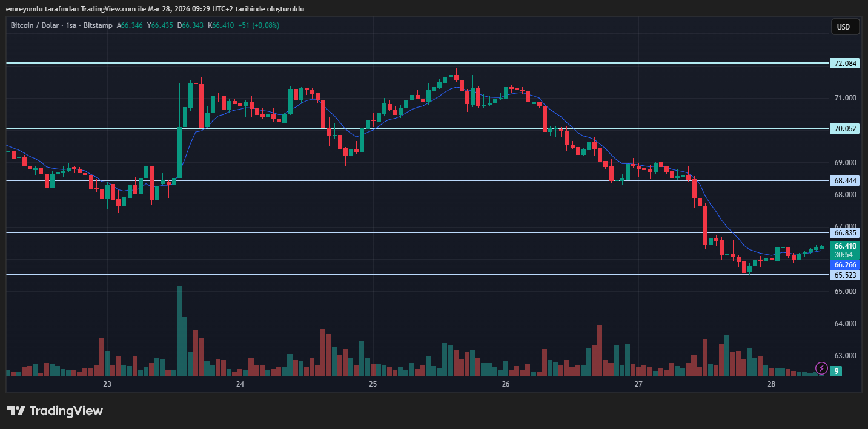The image size is (868, 429).
Task: Click date 28 on the time axis
Action: coord(771,384)
